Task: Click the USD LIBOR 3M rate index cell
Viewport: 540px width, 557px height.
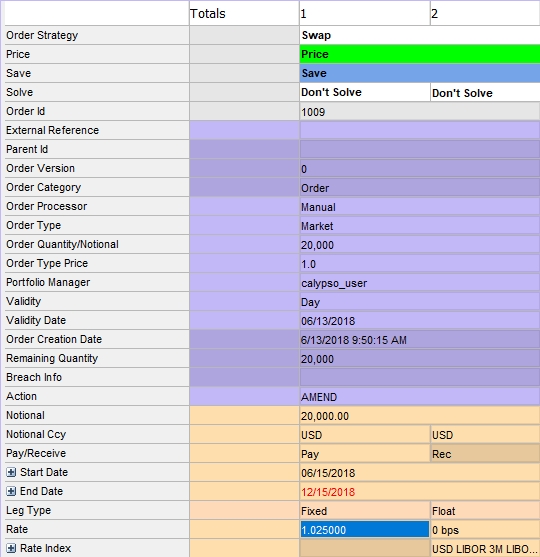Action: pyautogui.click(x=485, y=548)
